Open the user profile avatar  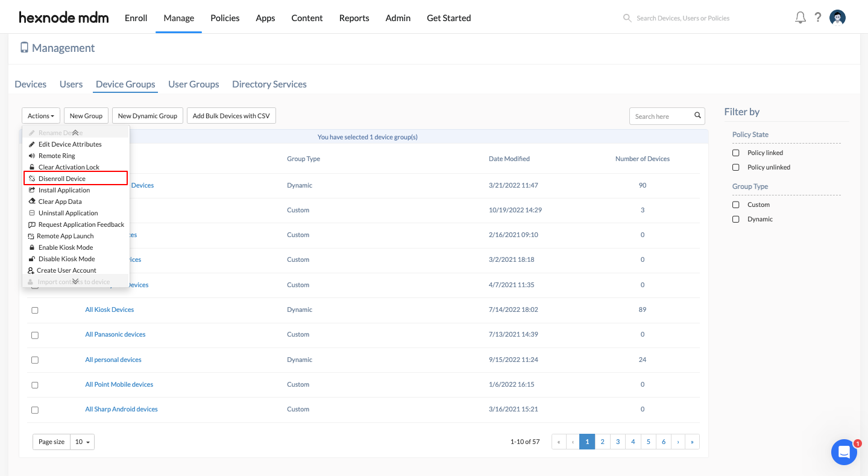[837, 17]
